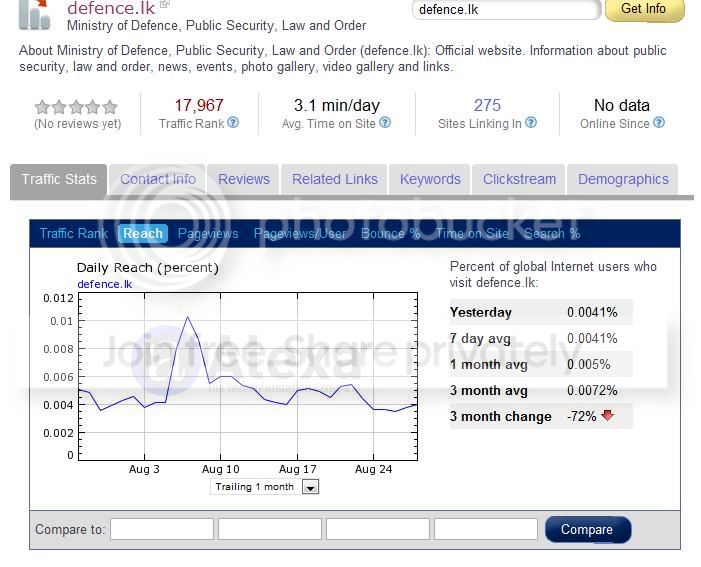The image size is (701, 567).
Task: Click the Alexa bar chart logo icon
Action: (34, 15)
